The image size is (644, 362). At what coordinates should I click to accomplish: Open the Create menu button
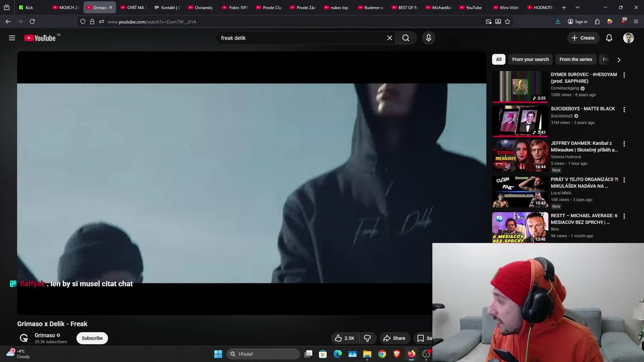tap(583, 38)
